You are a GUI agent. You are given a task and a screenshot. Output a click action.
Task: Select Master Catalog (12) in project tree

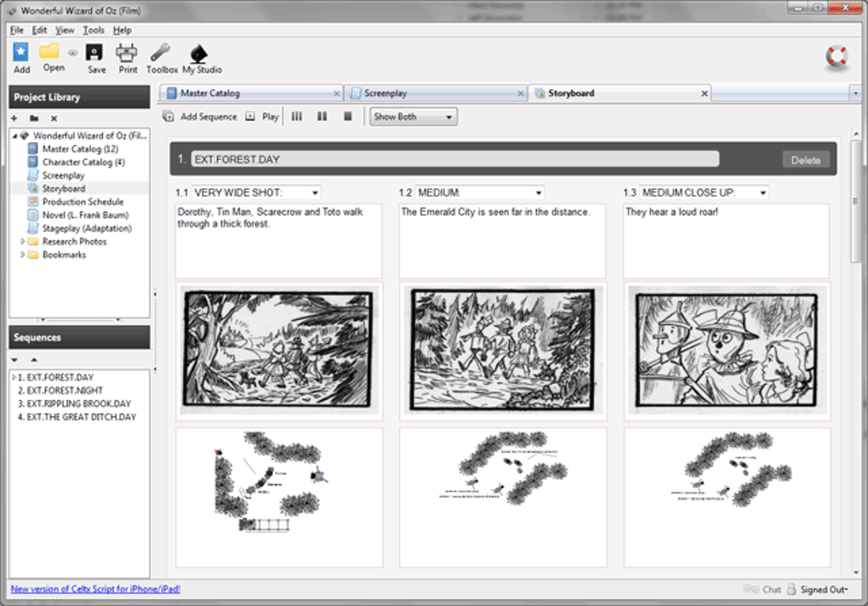[x=80, y=149]
